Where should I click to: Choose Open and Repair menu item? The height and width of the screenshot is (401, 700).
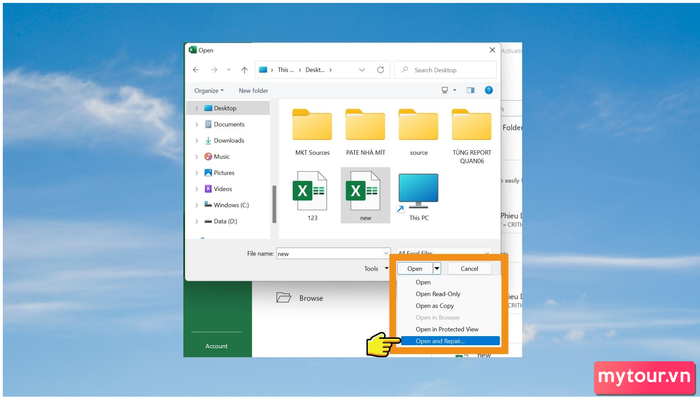pyautogui.click(x=450, y=341)
